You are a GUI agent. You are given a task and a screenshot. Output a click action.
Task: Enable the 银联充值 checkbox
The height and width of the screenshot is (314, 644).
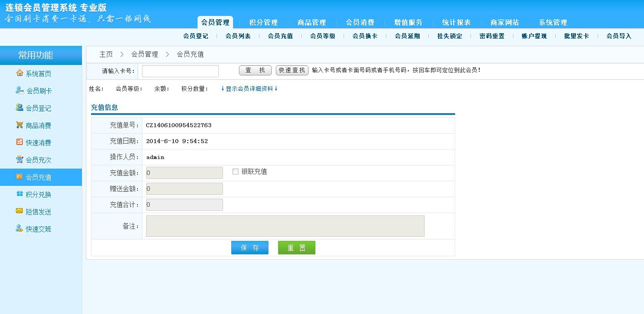(x=235, y=172)
